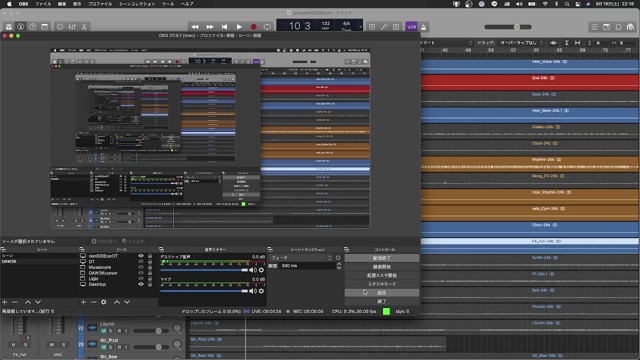Click the 録画開始 button

point(382,267)
